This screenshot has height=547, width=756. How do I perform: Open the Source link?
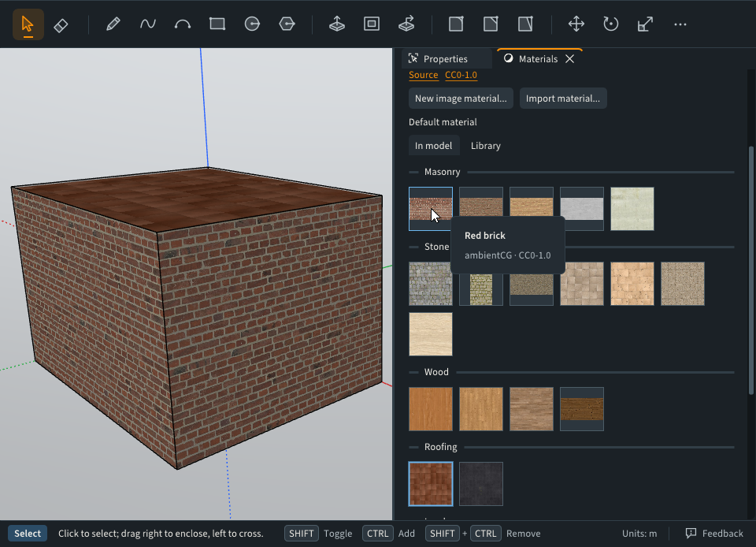[x=424, y=75]
